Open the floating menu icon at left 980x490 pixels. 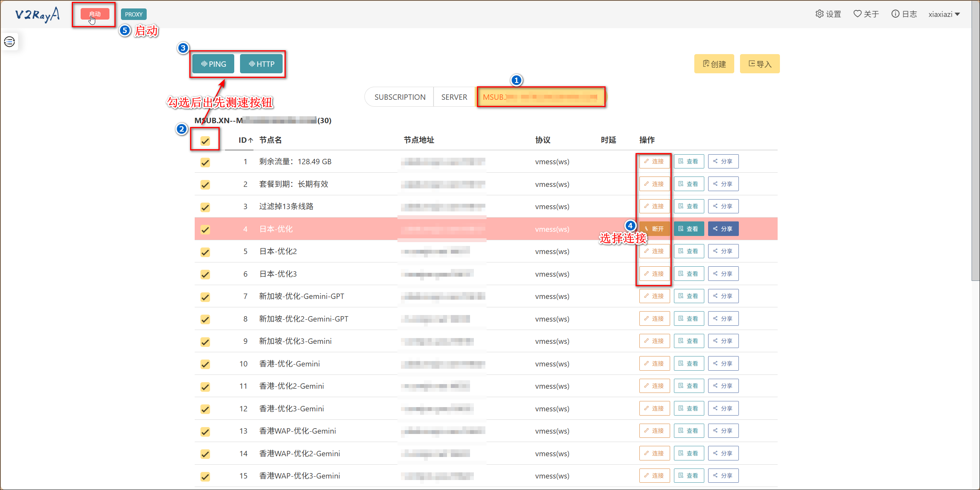tap(10, 41)
